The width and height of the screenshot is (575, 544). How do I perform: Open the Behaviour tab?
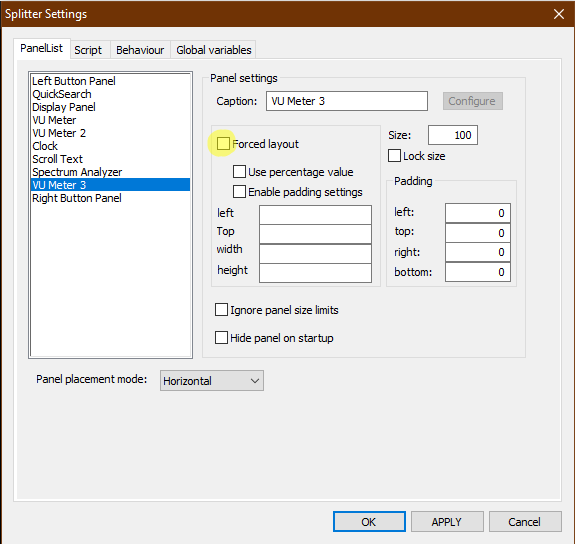pyautogui.click(x=140, y=50)
